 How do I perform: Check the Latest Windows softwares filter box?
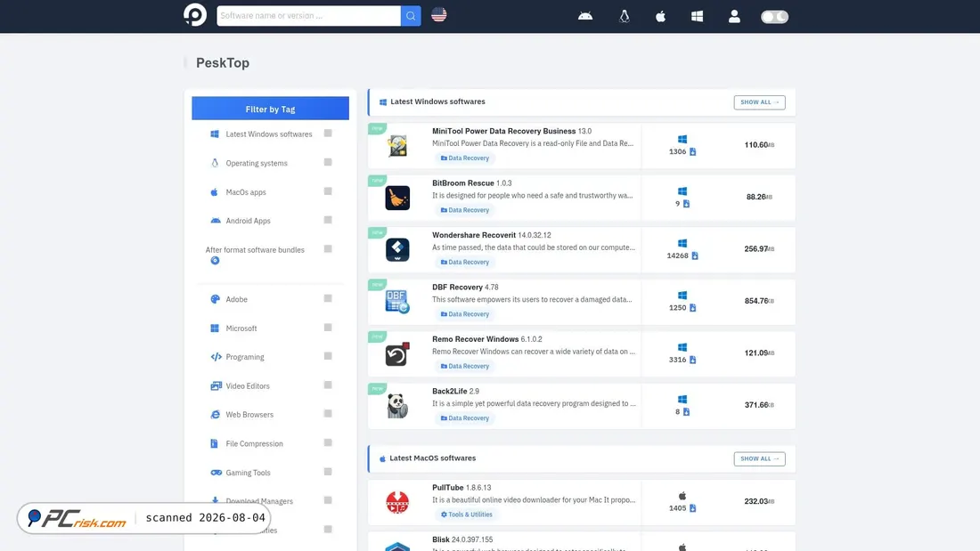point(328,133)
